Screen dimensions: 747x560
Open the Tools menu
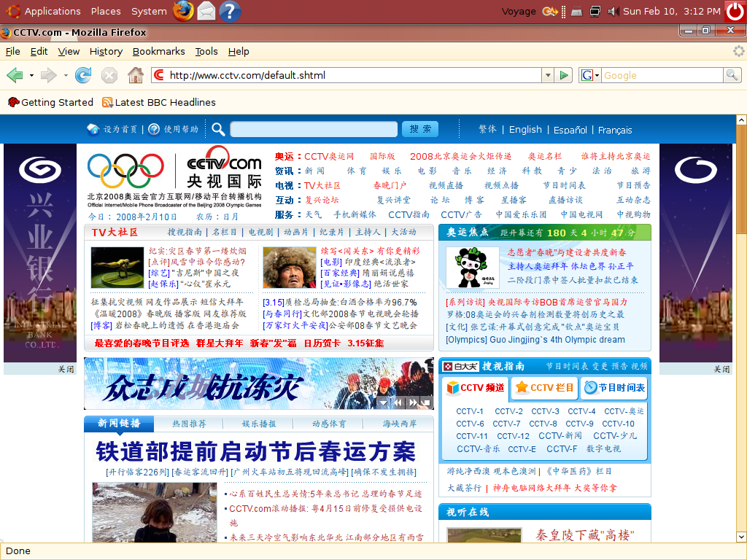point(206,52)
